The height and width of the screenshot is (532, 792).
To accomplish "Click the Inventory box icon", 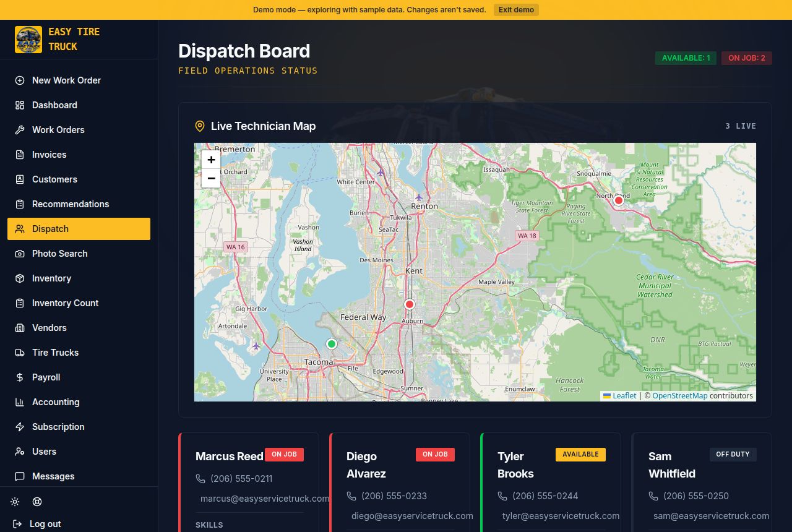I will [x=20, y=278].
